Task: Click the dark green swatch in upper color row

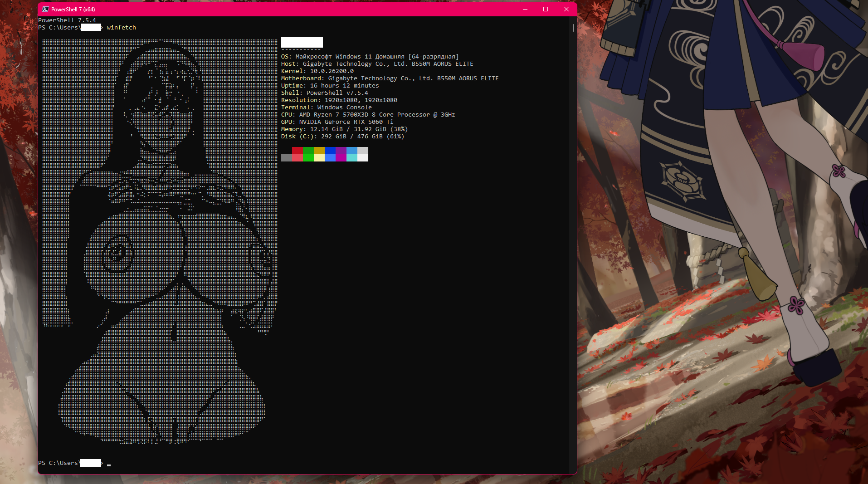Action: click(x=308, y=151)
